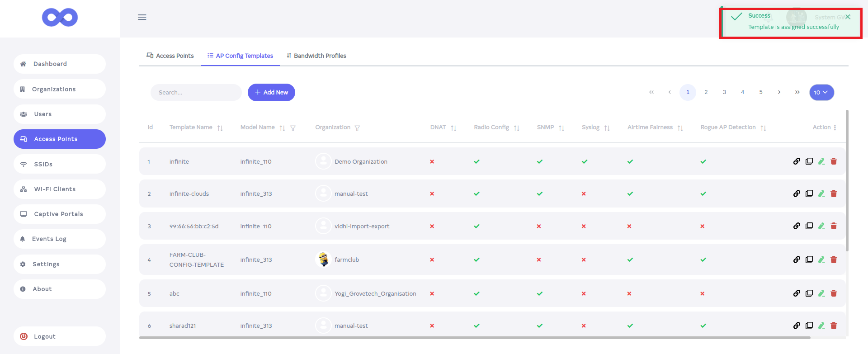
Task: Click the hamburger menu icon
Action: pos(142,17)
